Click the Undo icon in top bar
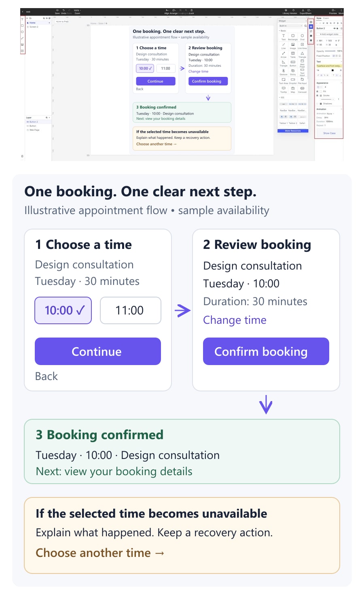The image size is (364, 599). (x=63, y=11)
